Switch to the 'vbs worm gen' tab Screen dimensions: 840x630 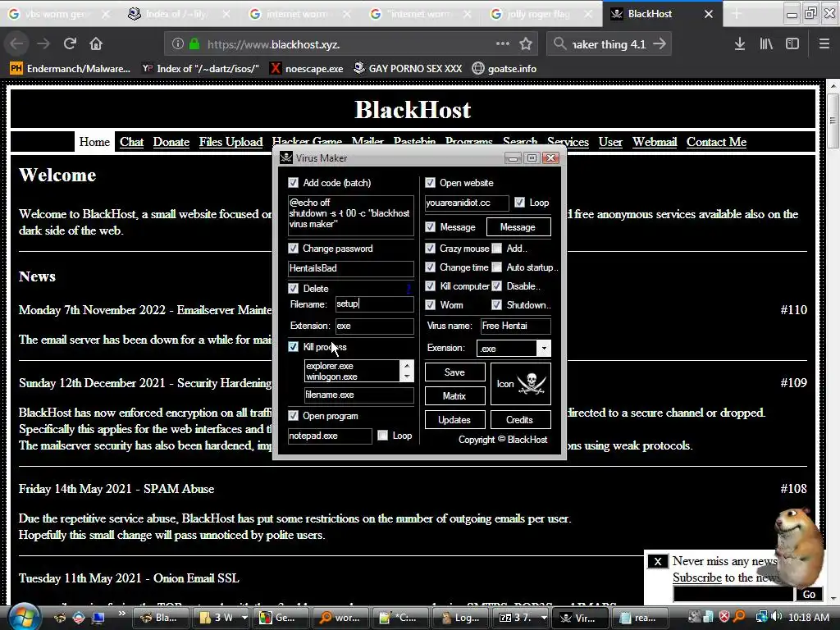[x=59, y=14]
